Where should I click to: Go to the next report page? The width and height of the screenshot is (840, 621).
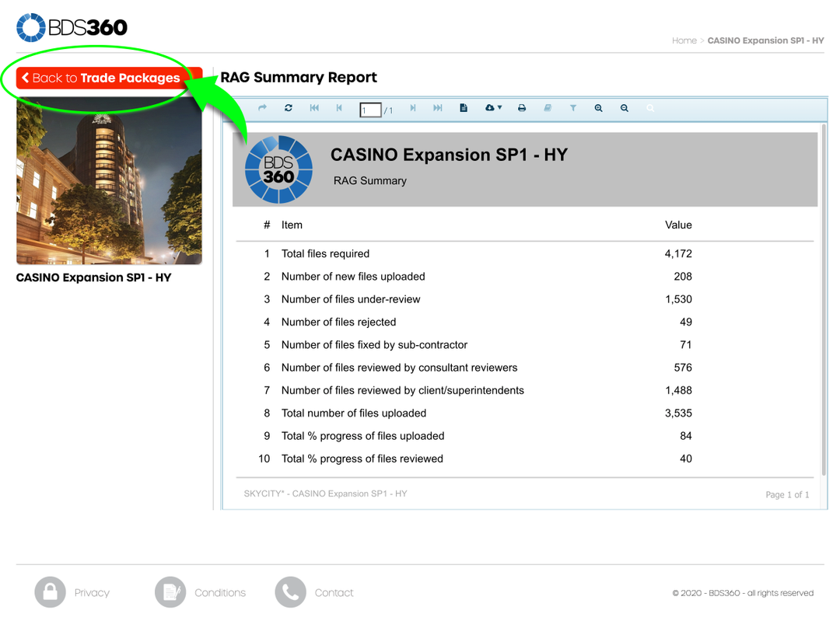(412, 109)
